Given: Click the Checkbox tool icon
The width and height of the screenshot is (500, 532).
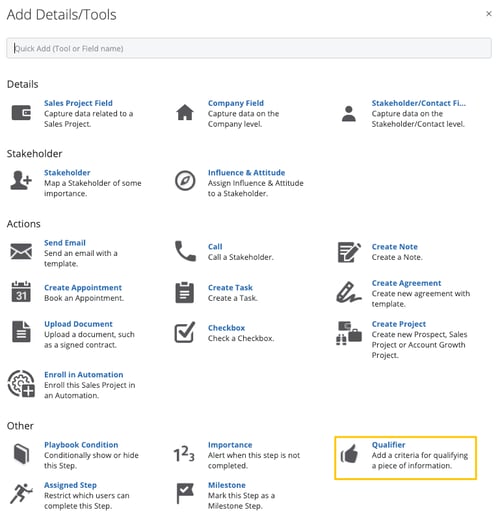Looking at the screenshot, I should pyautogui.click(x=185, y=332).
